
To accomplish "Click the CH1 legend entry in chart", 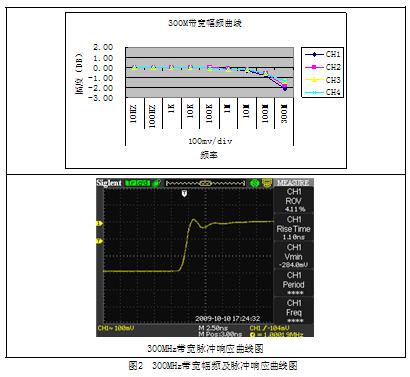I will [x=323, y=54].
